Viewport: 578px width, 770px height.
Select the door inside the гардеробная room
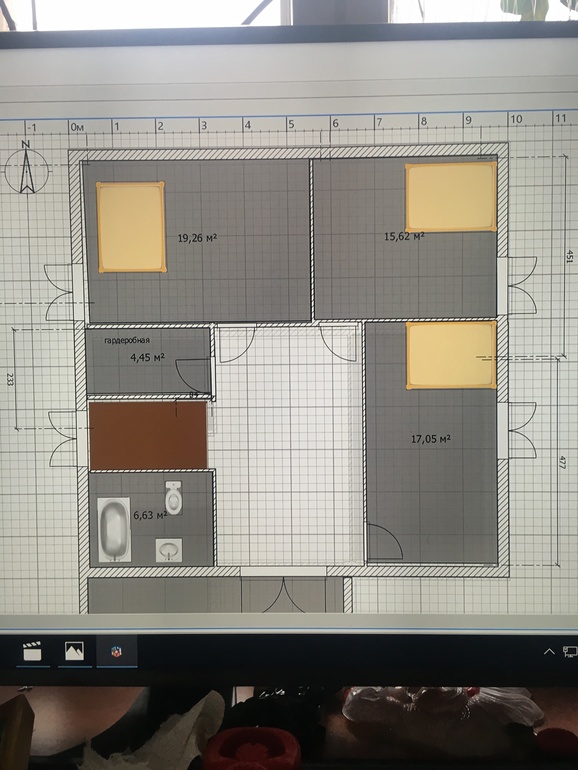[x=193, y=376]
